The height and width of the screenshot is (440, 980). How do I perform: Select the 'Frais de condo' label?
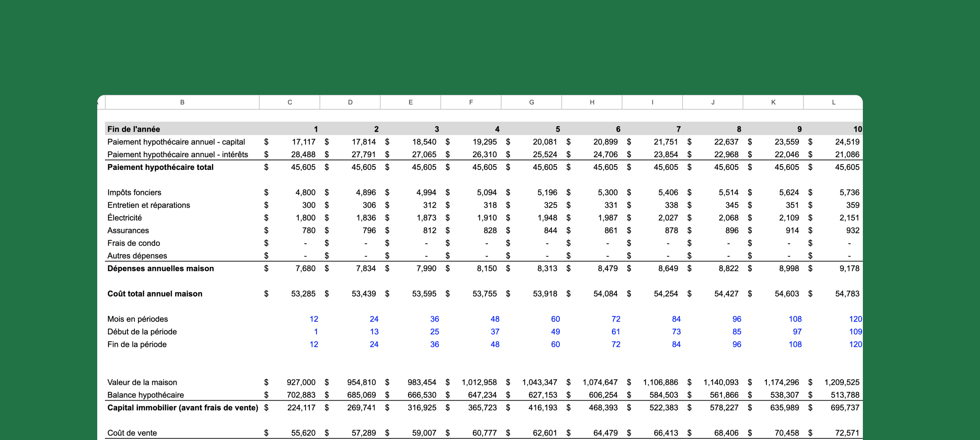(x=134, y=243)
